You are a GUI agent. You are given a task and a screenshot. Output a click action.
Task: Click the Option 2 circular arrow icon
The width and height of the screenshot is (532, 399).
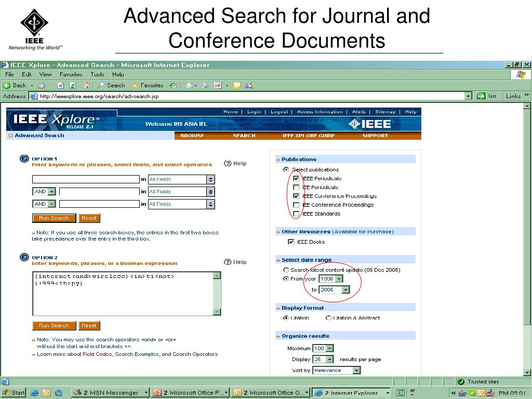tap(24, 257)
